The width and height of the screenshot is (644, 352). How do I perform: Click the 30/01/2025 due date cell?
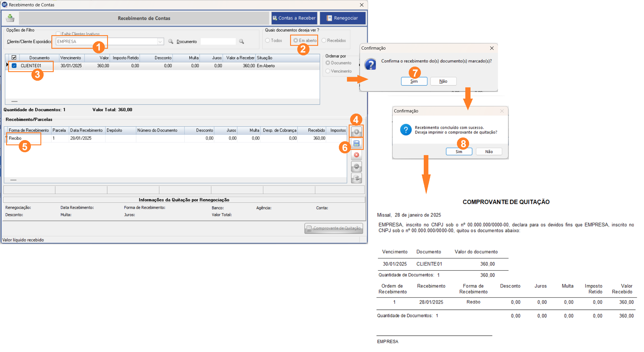point(72,66)
